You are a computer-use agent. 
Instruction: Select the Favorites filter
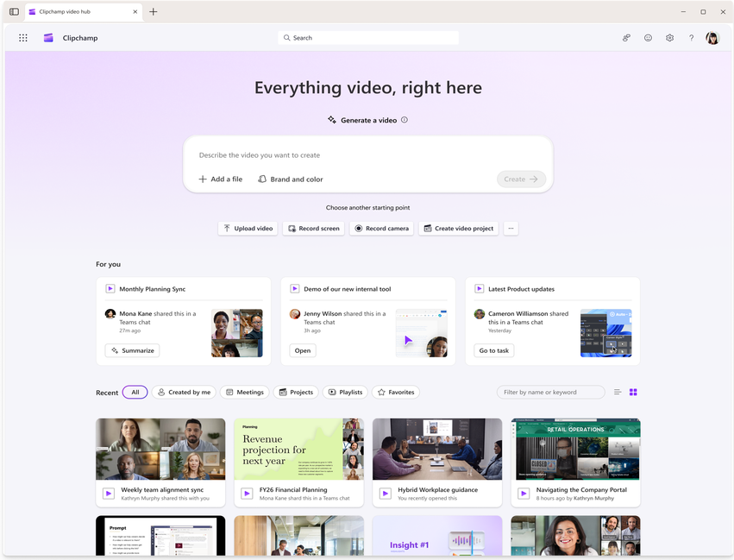click(x=396, y=392)
